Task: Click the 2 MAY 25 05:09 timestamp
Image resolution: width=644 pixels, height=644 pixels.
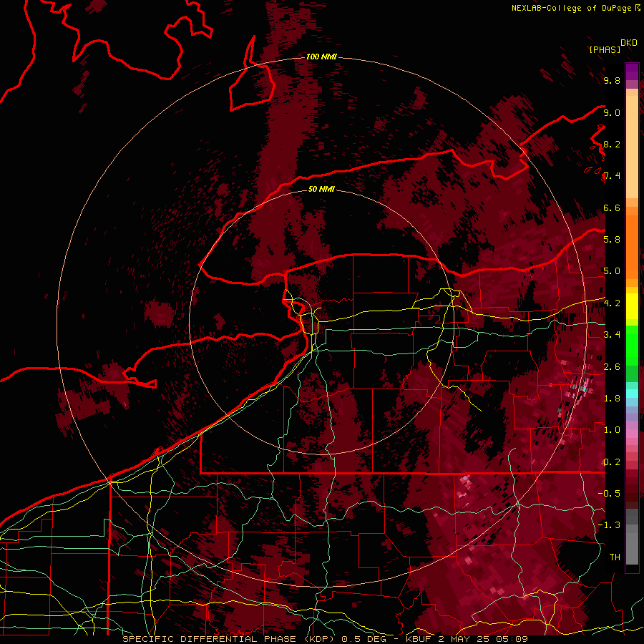Action: click(x=483, y=639)
